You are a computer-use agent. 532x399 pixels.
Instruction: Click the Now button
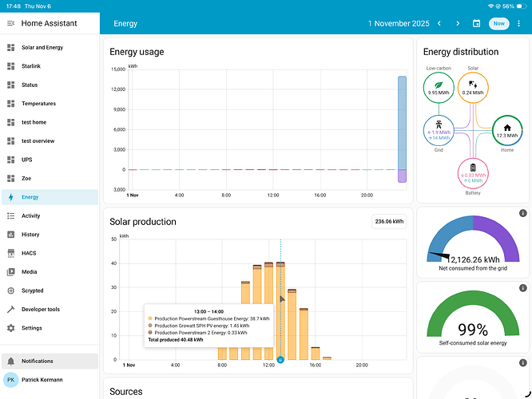[498, 24]
